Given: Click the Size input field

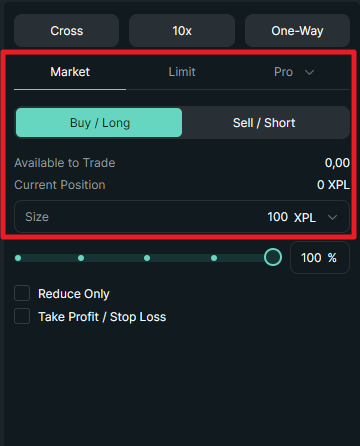Looking at the screenshot, I should pyautogui.click(x=182, y=217).
